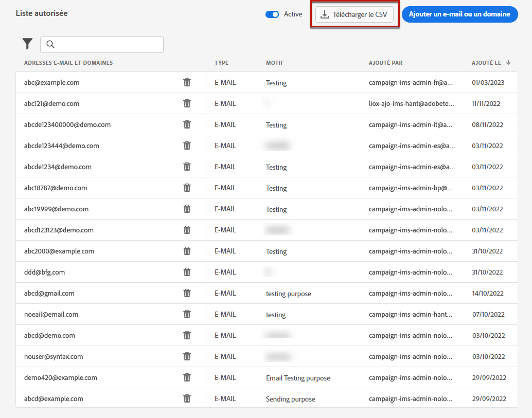Remove abcde123400000@demo.com with trash icon

tap(187, 124)
